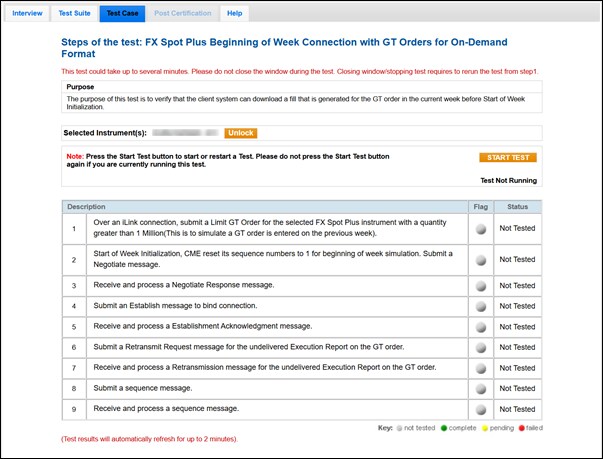Open the Test Suite tab
603x459 pixels.
74,13
